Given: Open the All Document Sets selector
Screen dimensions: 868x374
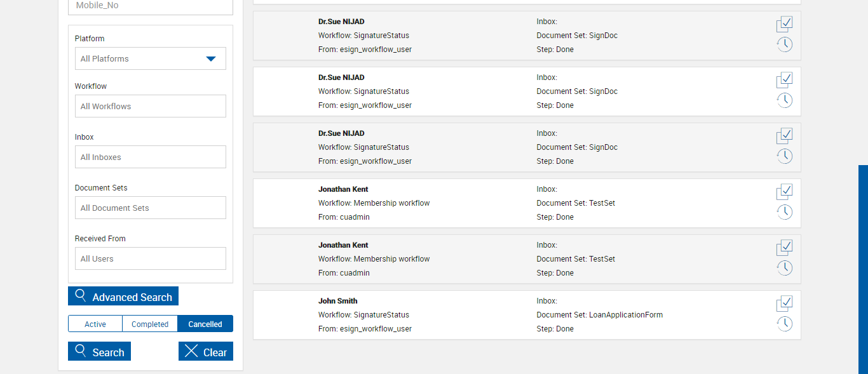Looking at the screenshot, I should [151, 208].
